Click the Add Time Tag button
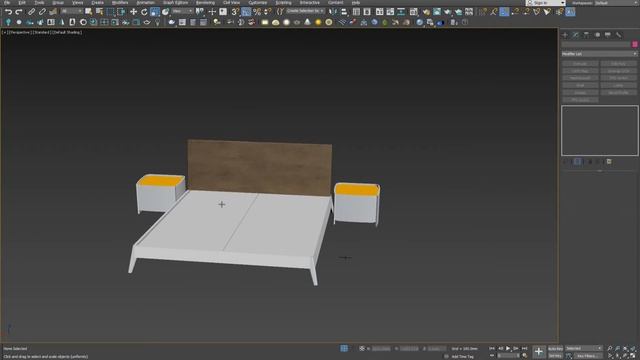This screenshot has height=360, width=640. 462,356
